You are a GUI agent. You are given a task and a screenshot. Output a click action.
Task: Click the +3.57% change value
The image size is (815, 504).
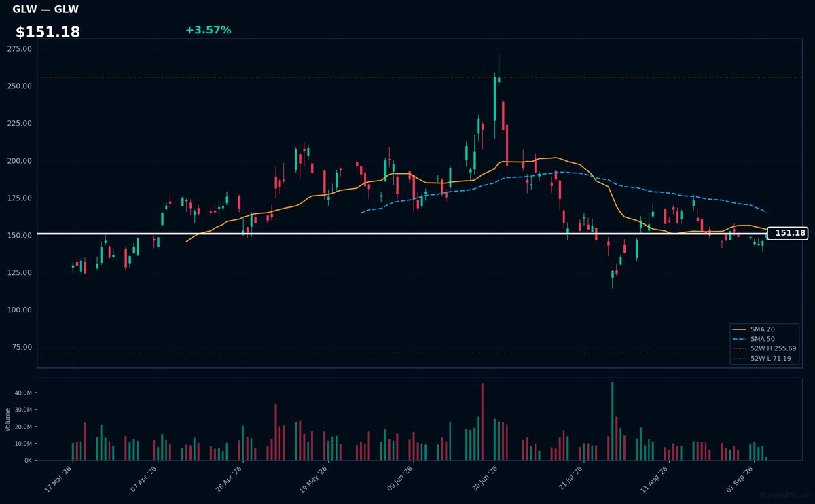pyautogui.click(x=208, y=30)
